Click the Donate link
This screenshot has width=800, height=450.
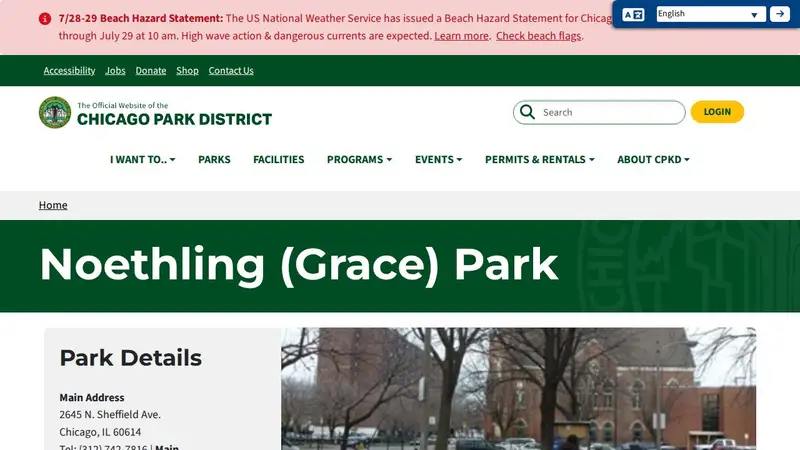point(151,70)
